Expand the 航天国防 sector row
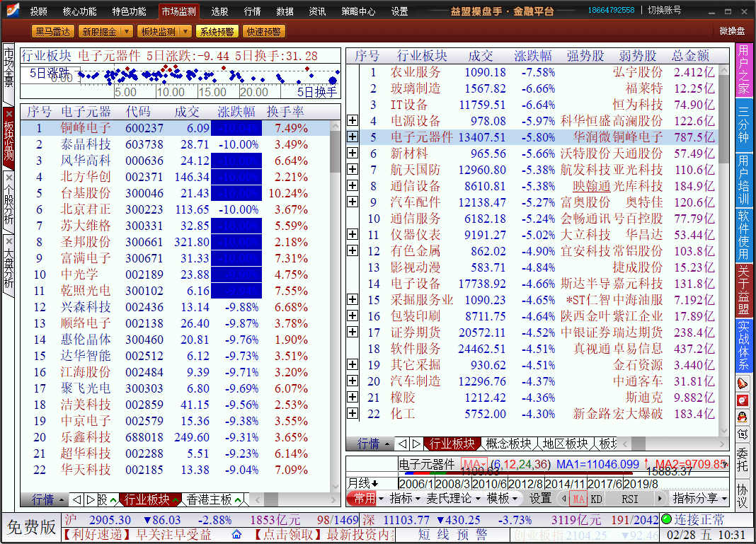This screenshot has width=756, height=544. 353,169
